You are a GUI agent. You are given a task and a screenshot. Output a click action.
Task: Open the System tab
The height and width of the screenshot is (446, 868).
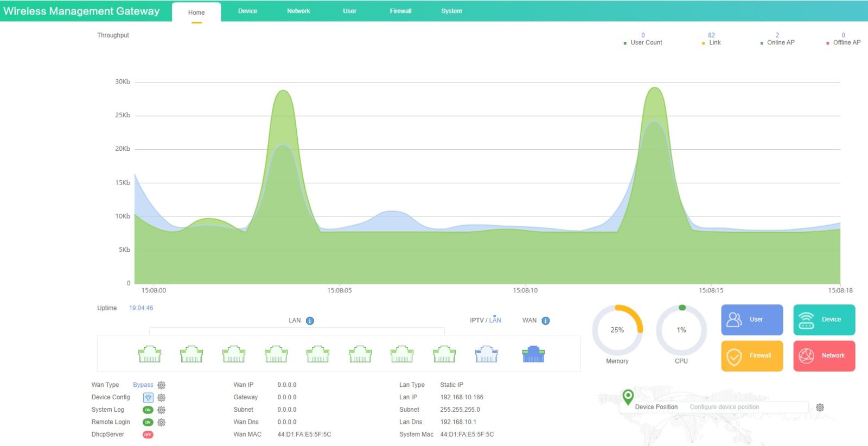click(451, 11)
